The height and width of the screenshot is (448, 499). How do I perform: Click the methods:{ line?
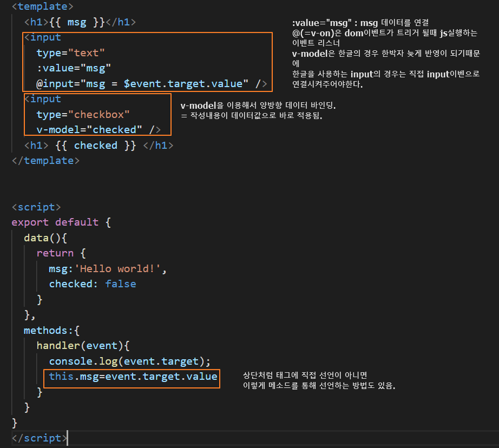point(51,331)
